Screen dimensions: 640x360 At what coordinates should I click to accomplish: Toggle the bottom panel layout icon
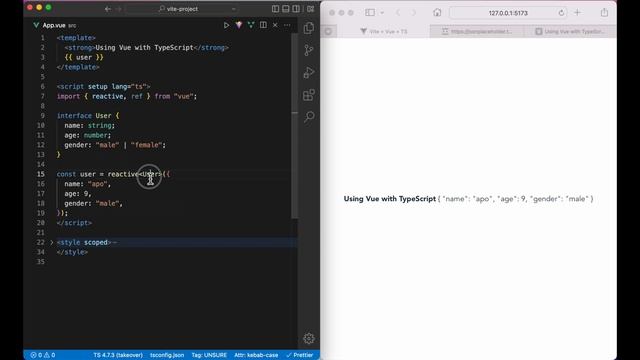286,9
